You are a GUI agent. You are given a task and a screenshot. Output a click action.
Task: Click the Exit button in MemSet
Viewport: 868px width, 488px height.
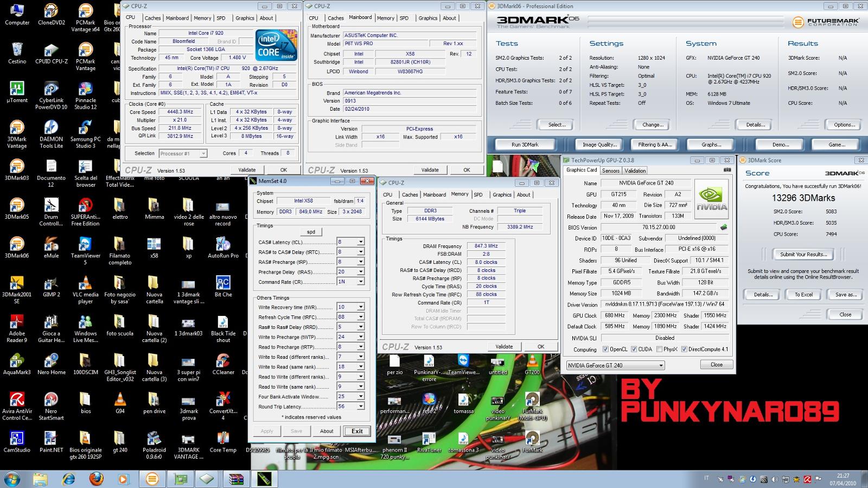coord(357,431)
